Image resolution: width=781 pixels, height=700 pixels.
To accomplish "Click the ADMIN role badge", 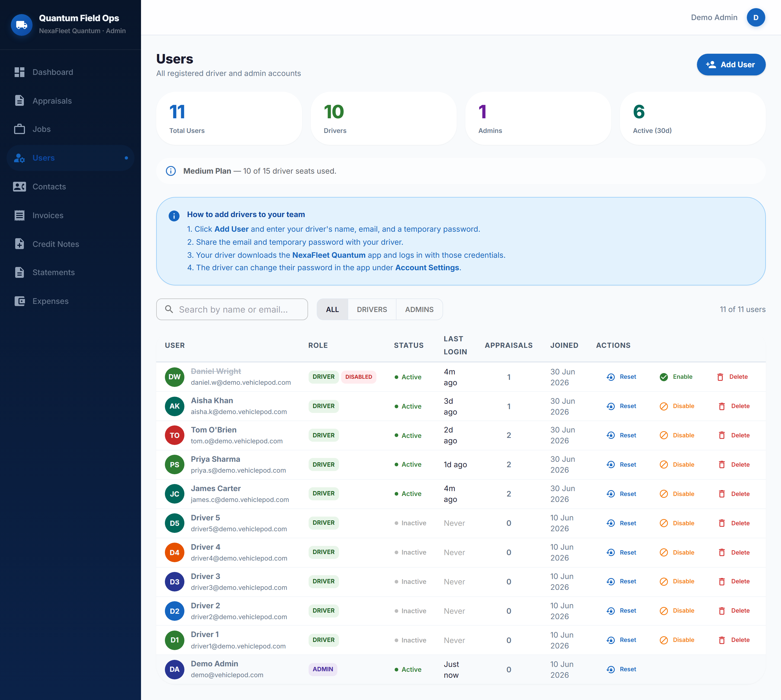I will coord(323,669).
